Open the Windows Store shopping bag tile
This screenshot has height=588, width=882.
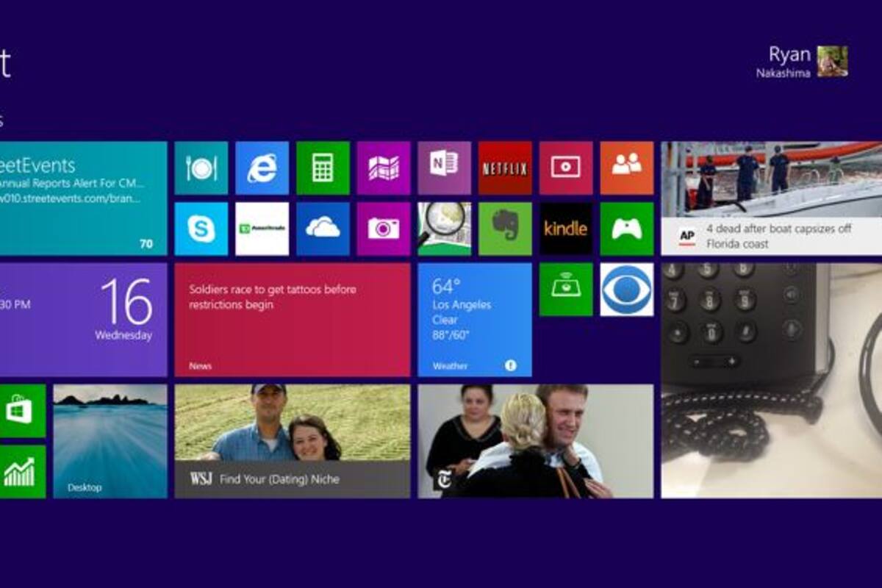pos(23,411)
